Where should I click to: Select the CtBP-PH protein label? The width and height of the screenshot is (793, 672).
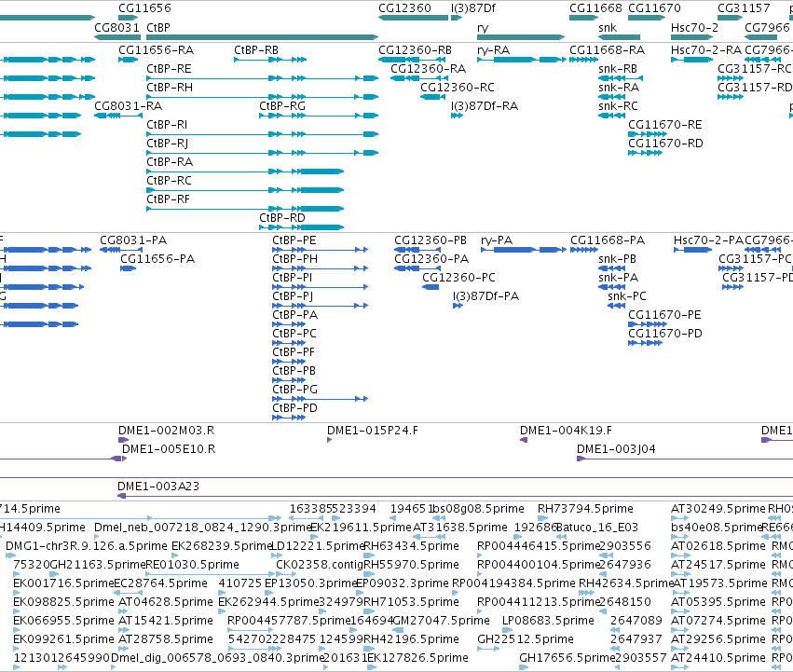tap(294, 259)
